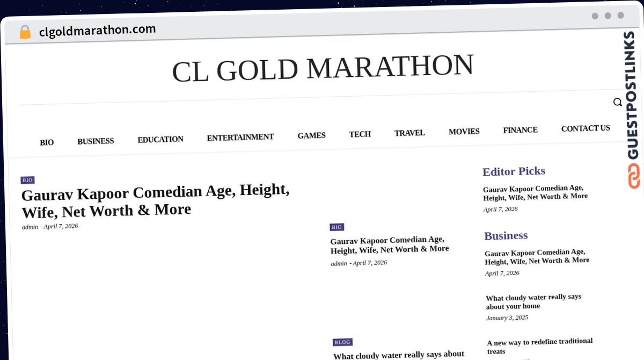Open the GAMES category
Image resolution: width=644 pixels, height=360 pixels.
(312, 135)
